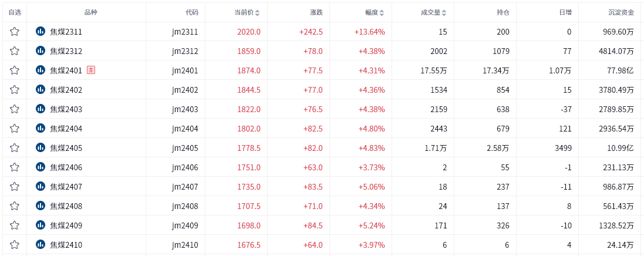The image size is (644, 256).
Task: Open chart icon for 焦煤2410
Action: 41,244
